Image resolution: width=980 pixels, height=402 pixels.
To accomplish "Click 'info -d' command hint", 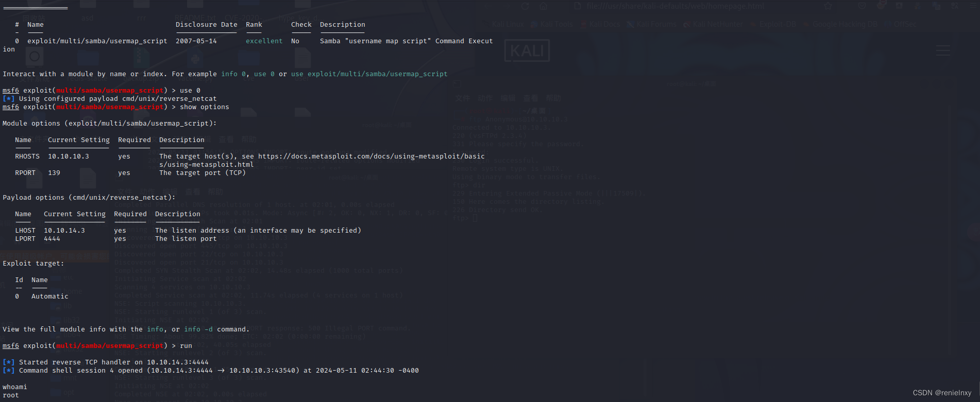I will point(198,329).
